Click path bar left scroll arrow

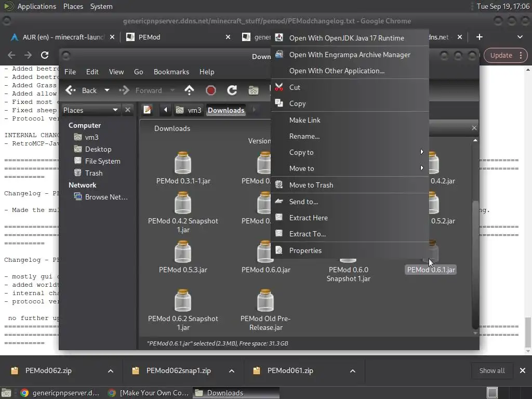click(x=166, y=110)
